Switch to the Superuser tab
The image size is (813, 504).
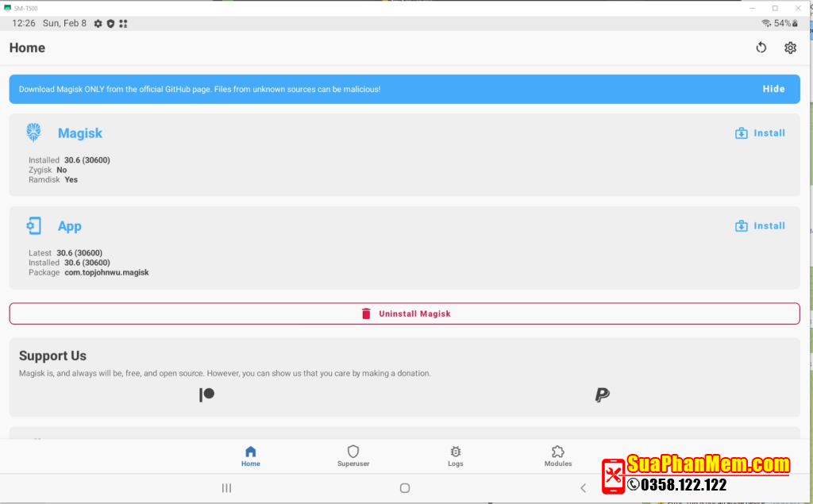point(353,456)
